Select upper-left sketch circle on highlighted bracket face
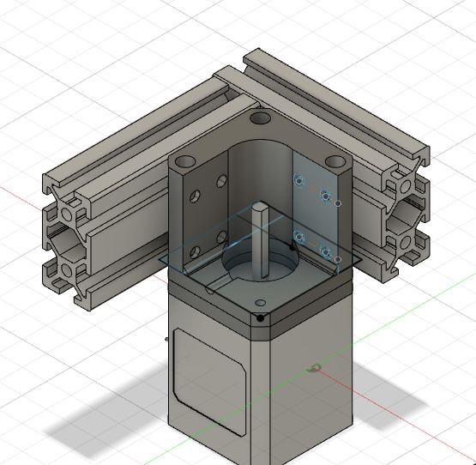The height and width of the screenshot is (465, 476). click(299, 181)
